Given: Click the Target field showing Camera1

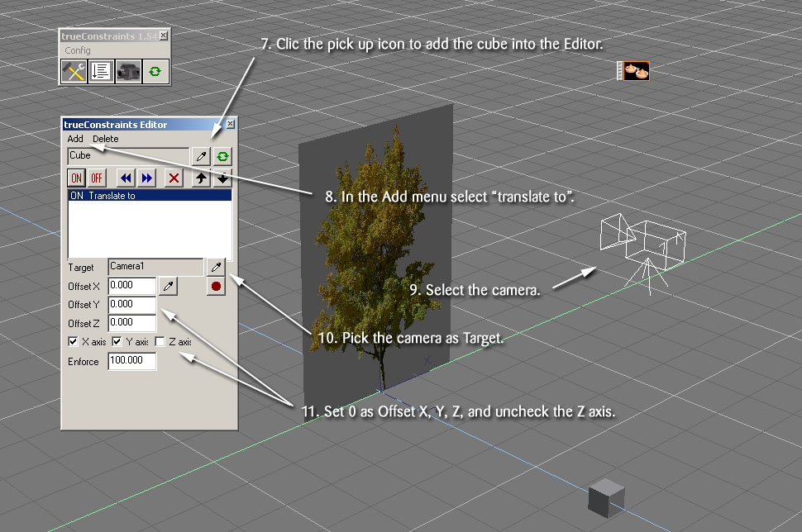Looking at the screenshot, I should tap(155, 267).
